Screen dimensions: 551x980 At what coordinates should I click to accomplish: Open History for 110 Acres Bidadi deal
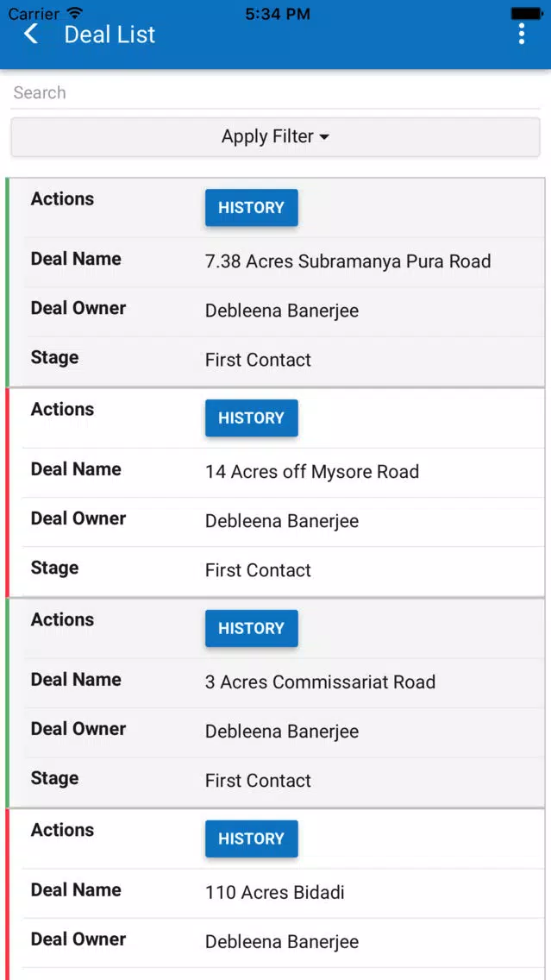pyautogui.click(x=252, y=839)
